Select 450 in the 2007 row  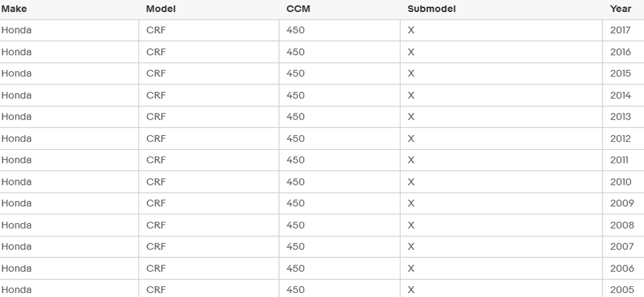[295, 247]
